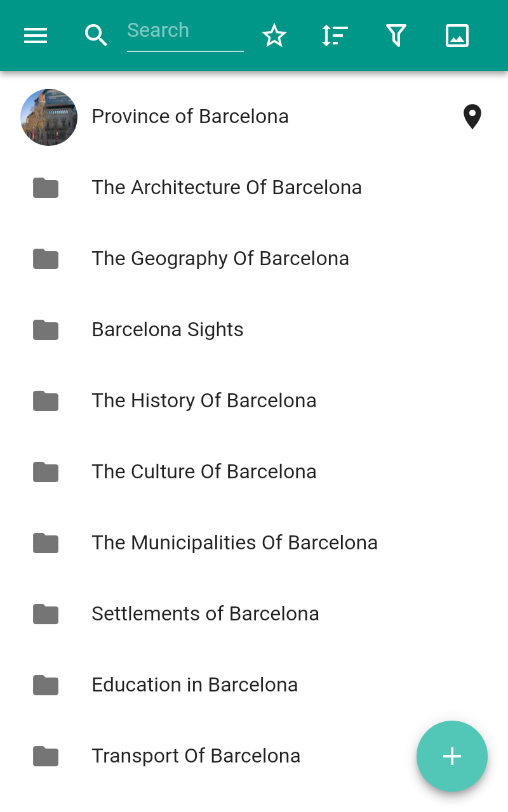Click folder icon next to The History Of Barcelona
Image resolution: width=508 pixels, height=812 pixels.
[46, 401]
